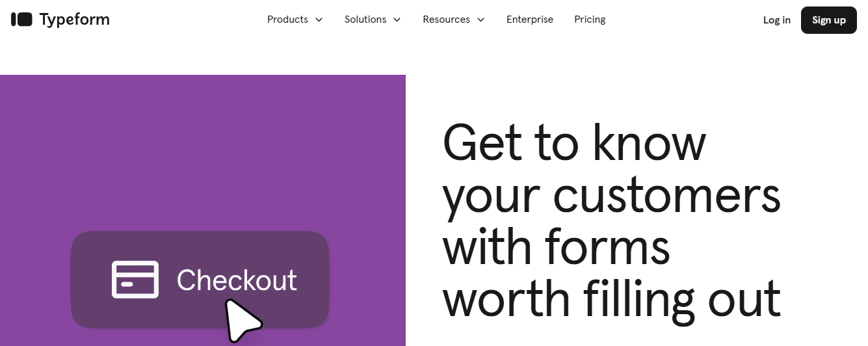Click the Checkout label text

237,280
